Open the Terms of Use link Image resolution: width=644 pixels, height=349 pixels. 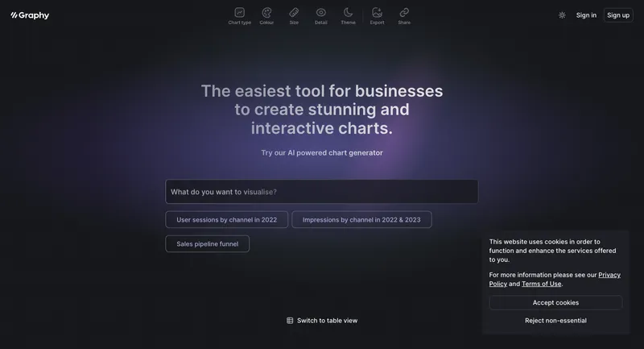tap(541, 284)
